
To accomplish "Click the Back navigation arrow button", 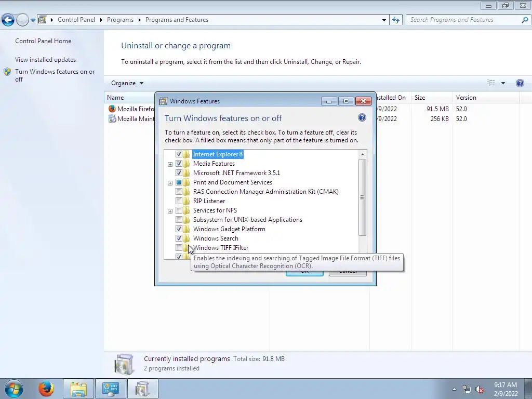I will (8, 20).
